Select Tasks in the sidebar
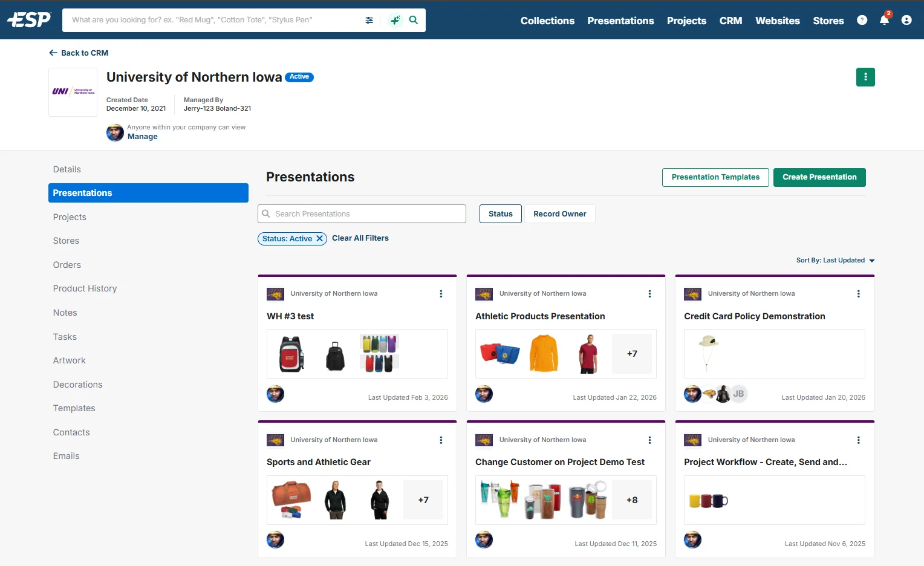Screen dimensions: 924x566 point(148,337)
